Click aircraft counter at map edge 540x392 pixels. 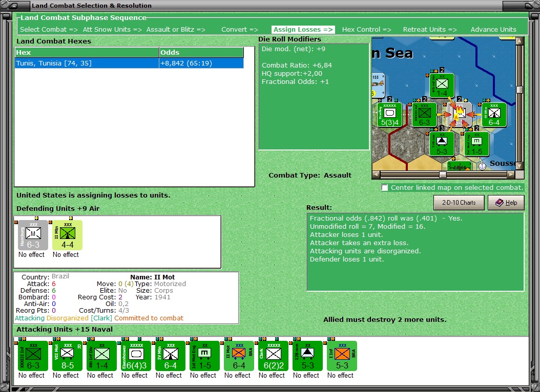(x=378, y=85)
